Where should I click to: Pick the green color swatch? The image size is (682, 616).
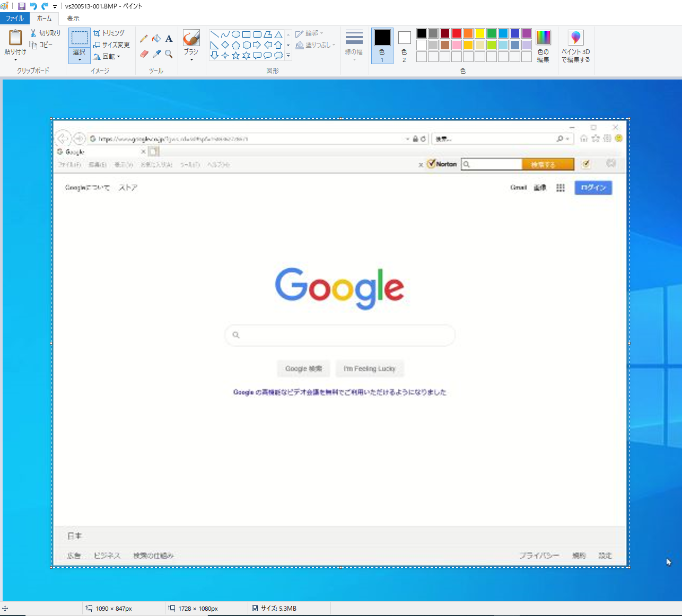click(x=492, y=33)
